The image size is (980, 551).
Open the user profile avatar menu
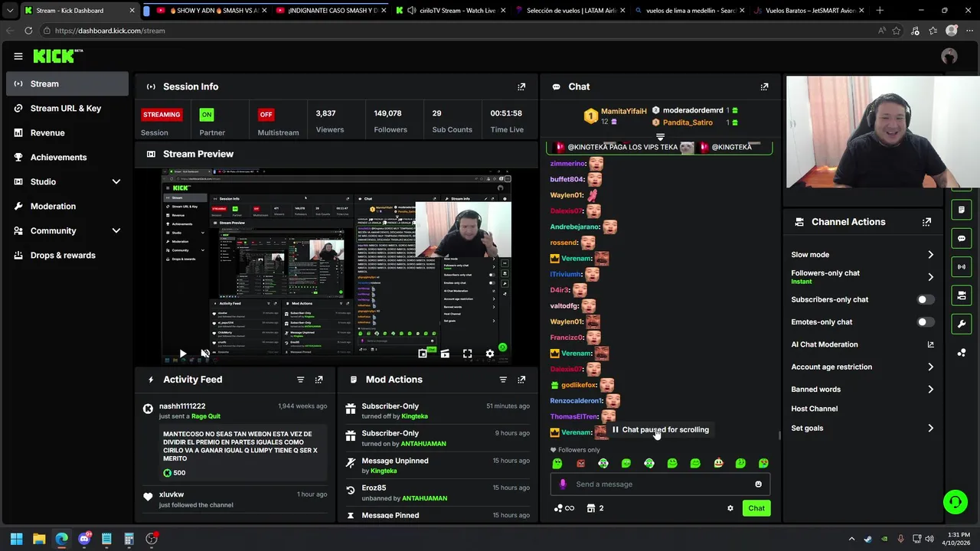coord(949,56)
